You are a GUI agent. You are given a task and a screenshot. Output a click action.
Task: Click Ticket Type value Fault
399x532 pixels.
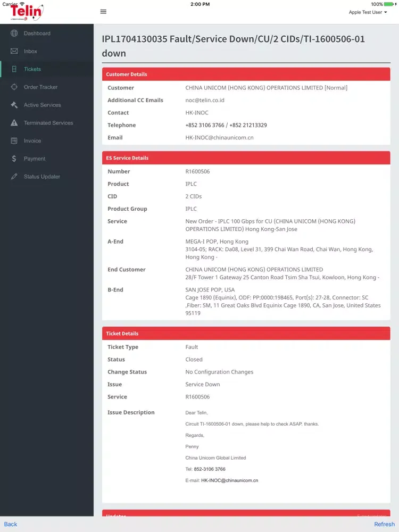(x=192, y=347)
